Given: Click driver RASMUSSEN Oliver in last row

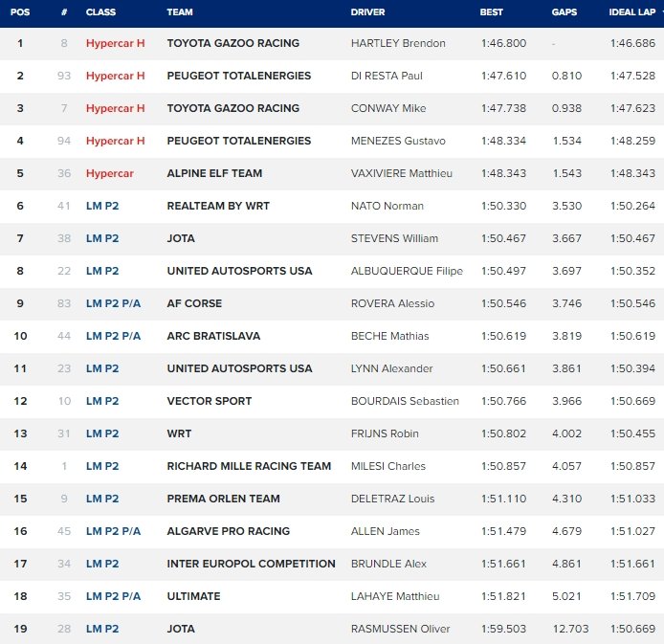Looking at the screenshot, I should coord(400,630).
